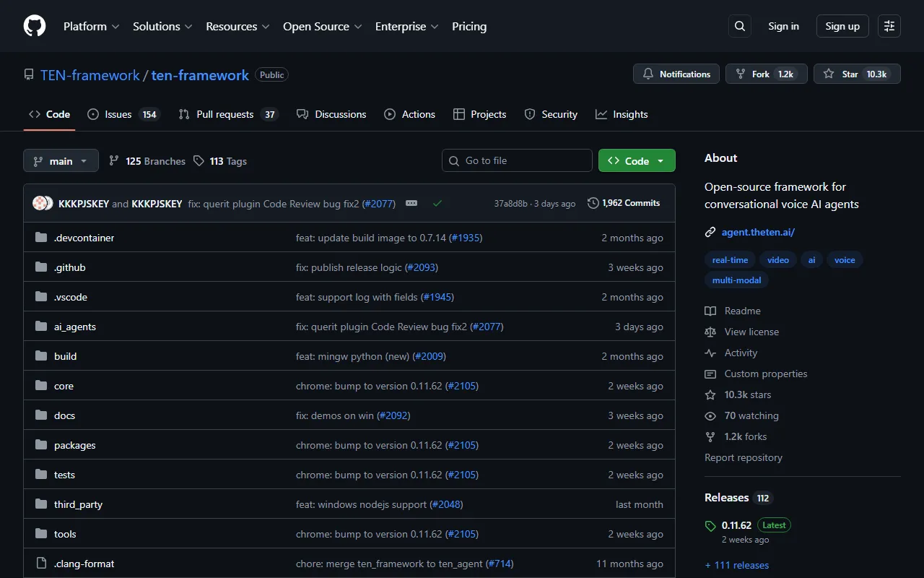
Task: Open appearance settings icon in header
Action: pos(889,26)
